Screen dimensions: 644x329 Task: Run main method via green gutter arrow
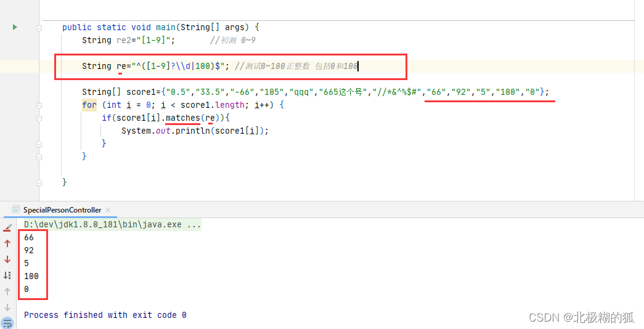(x=15, y=27)
